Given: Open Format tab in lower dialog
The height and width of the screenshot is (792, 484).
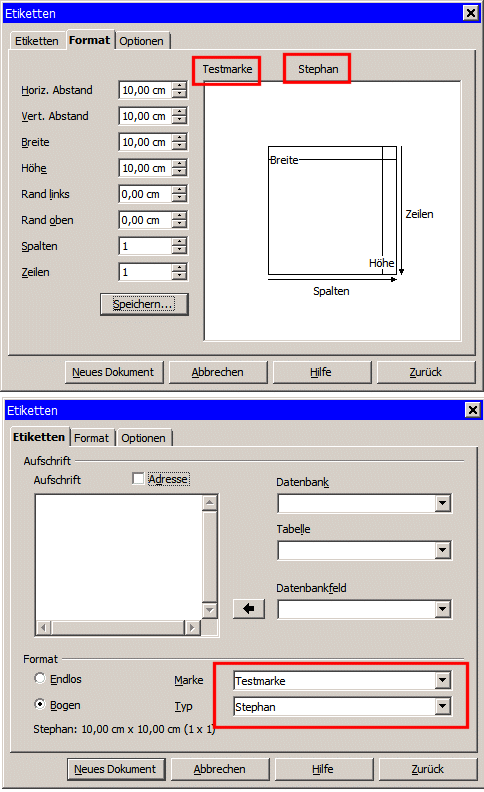Looking at the screenshot, I should (x=91, y=438).
